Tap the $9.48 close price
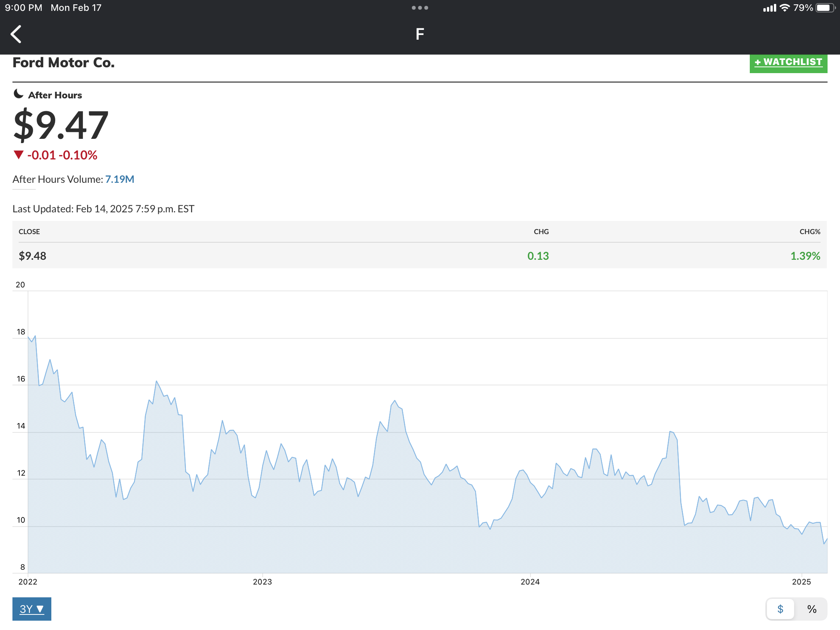Image resolution: width=840 pixels, height=630 pixels. [x=33, y=256]
